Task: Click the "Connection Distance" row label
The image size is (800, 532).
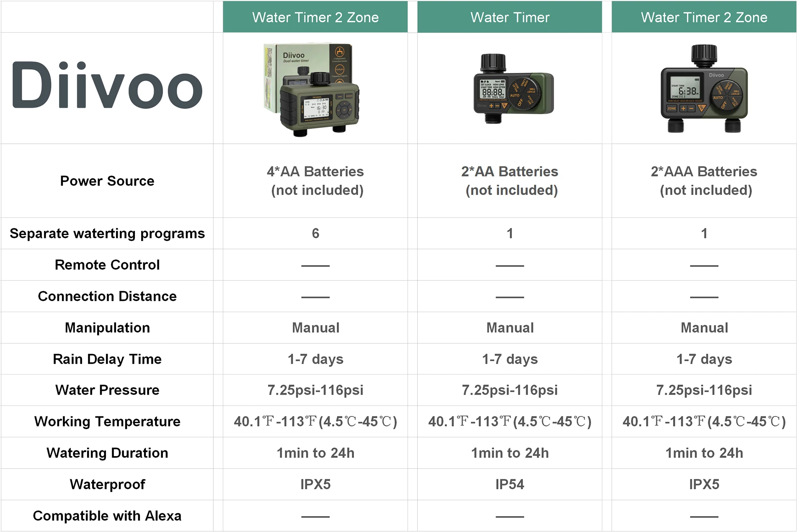Action: coord(107,296)
